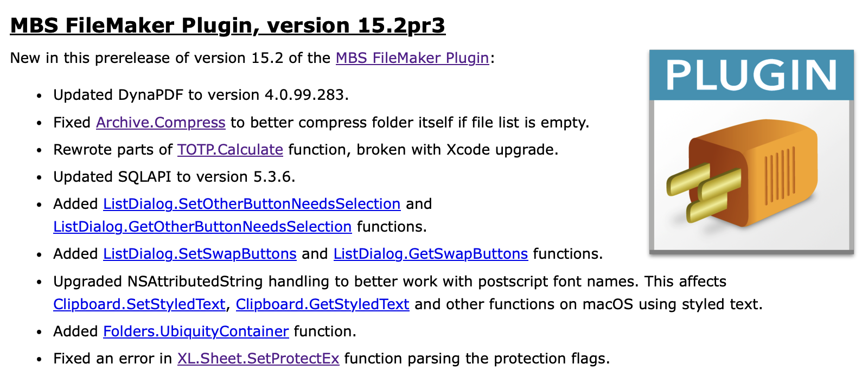Click the DynaPDF version 4.0.99.283 bullet text
Image resolution: width=868 pixels, height=383 pixels.
tap(201, 95)
